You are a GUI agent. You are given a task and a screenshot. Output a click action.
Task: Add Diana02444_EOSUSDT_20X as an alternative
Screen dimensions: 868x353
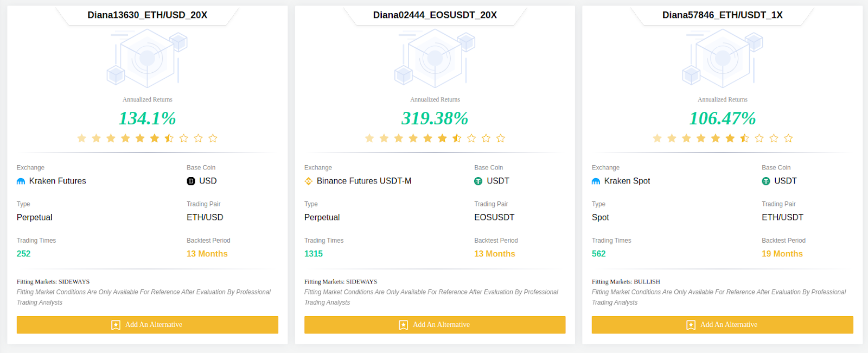pos(435,325)
